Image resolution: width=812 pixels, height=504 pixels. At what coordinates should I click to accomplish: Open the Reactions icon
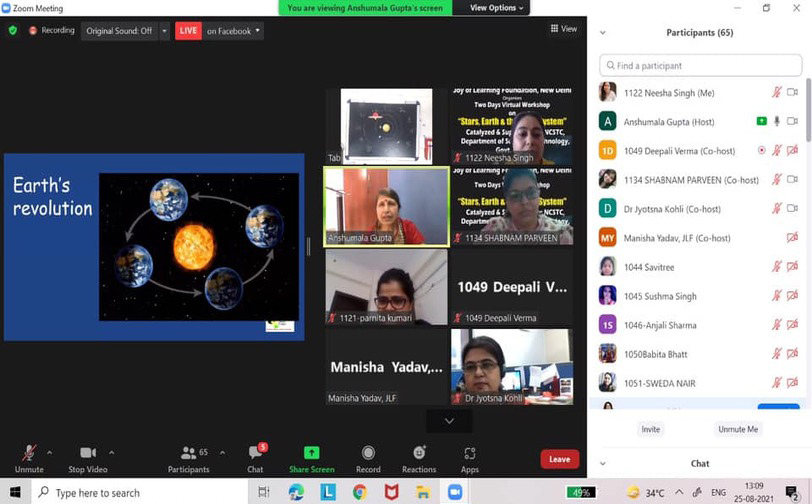(419, 453)
